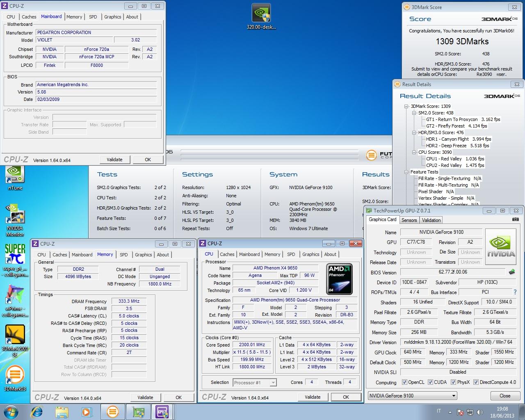Click Validate in the Mainboard CPU-Z window

coord(114,160)
